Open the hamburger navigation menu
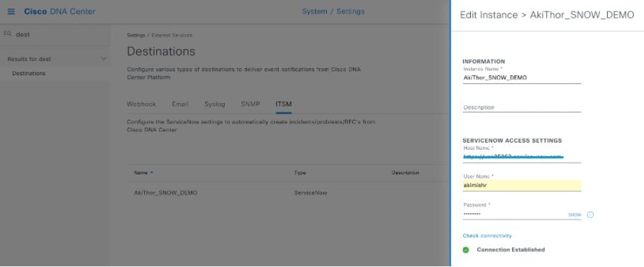This screenshot has width=644, height=267. coord(11,11)
